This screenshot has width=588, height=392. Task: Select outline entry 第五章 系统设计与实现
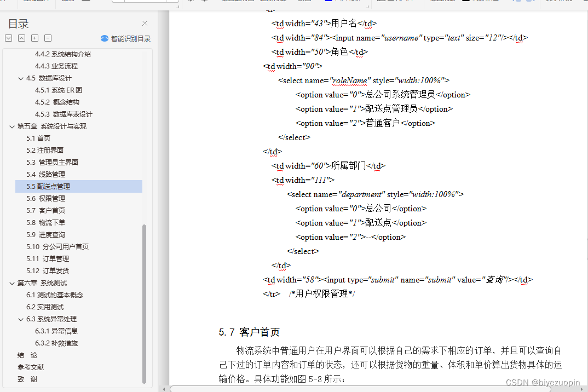tap(52, 126)
